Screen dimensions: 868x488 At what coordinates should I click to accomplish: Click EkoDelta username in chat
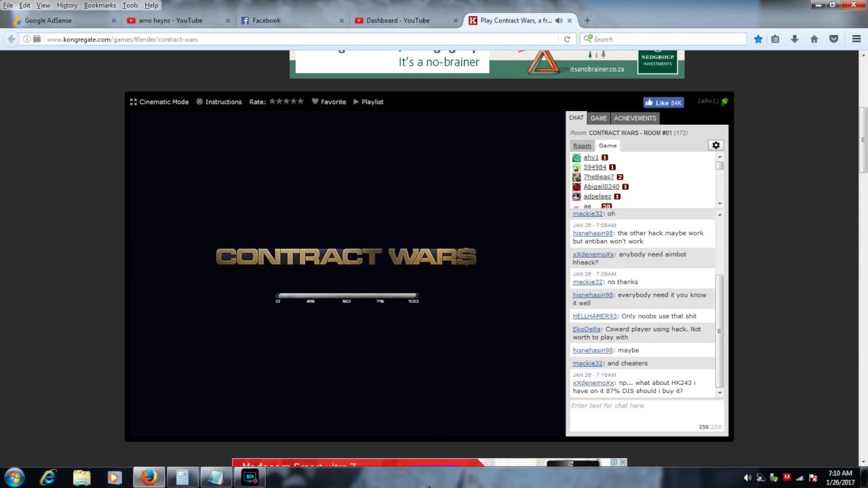tap(587, 329)
